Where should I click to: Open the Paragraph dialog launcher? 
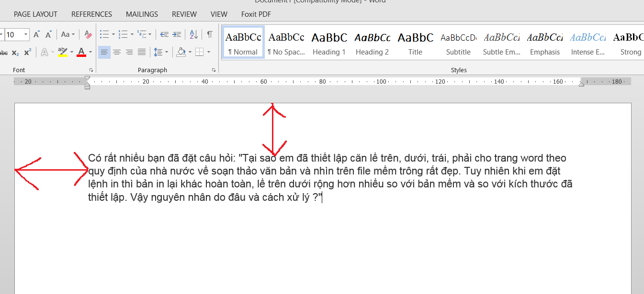[x=214, y=70]
